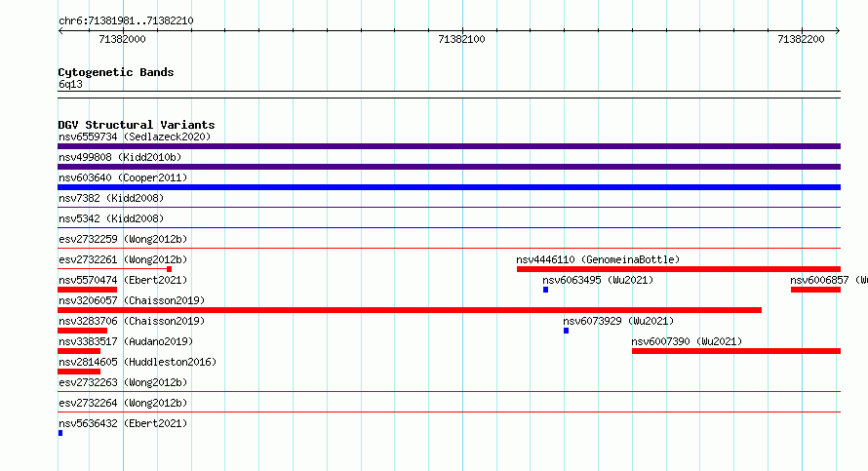Viewport: 868px width, 471px height.
Task: Open nsv3383517 (Audano2019) variant
Action: coord(126,341)
